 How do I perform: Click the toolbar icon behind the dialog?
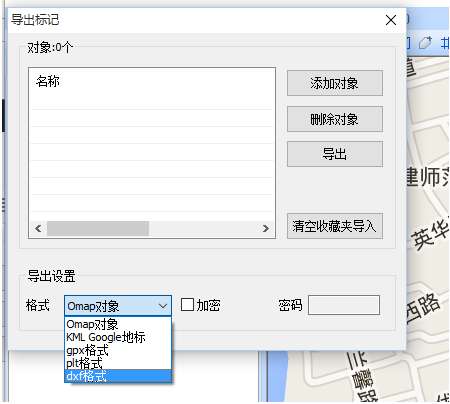(425, 43)
